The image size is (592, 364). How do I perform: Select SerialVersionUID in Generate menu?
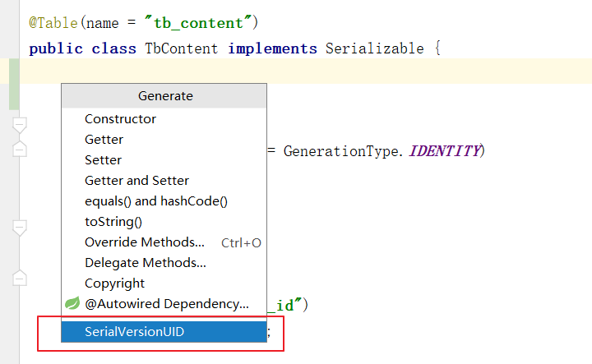[164, 332]
